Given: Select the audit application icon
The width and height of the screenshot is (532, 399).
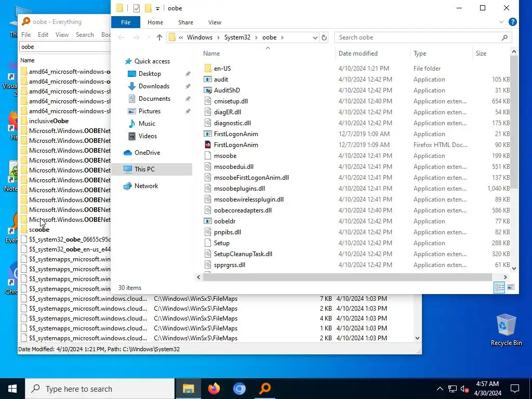Looking at the screenshot, I should (x=208, y=79).
